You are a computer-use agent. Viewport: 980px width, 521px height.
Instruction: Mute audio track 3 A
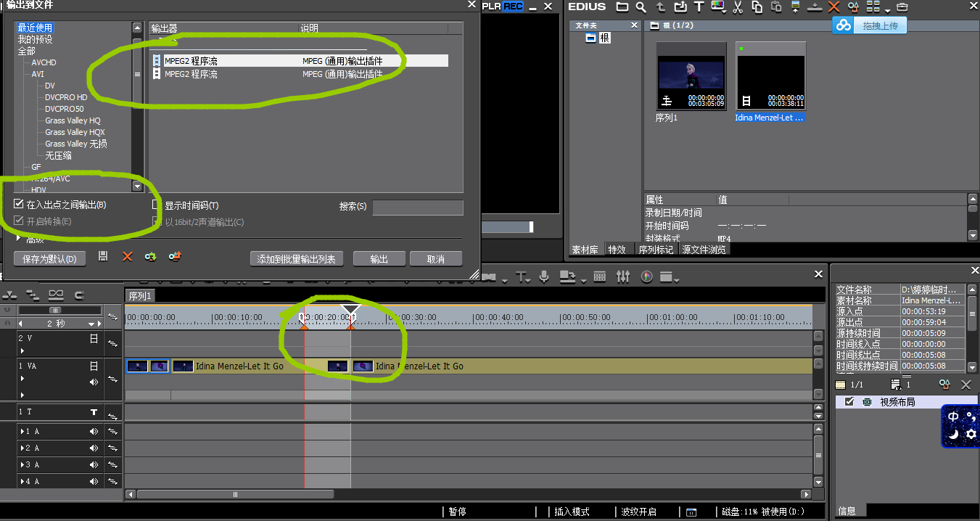click(x=94, y=465)
